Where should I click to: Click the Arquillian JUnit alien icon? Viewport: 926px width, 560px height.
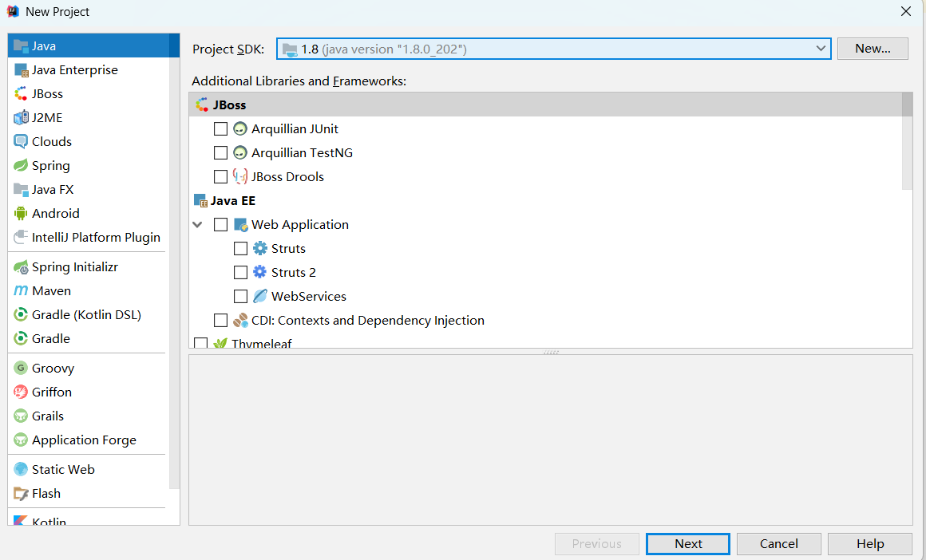239,128
